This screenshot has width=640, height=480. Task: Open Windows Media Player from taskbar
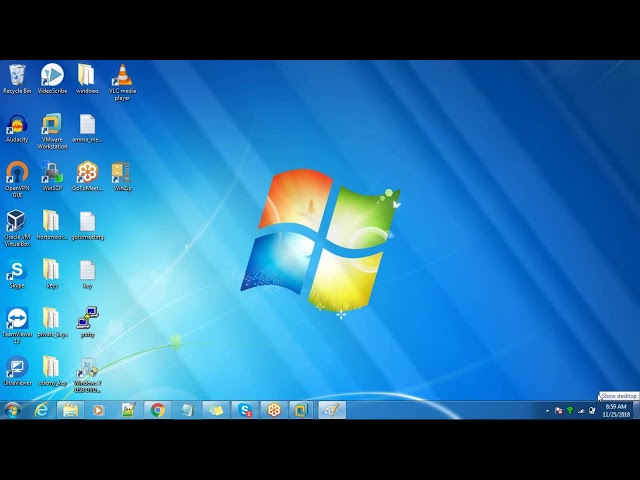click(98, 410)
